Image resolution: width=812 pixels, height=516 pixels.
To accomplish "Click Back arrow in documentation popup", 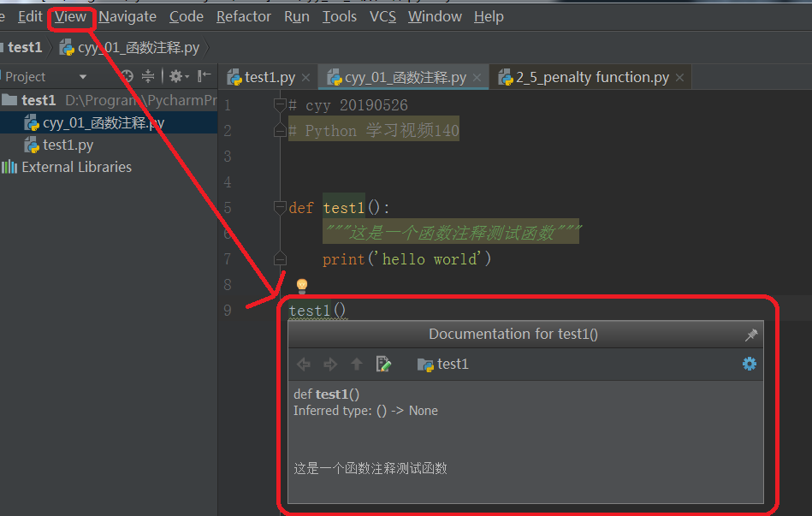I will (304, 365).
